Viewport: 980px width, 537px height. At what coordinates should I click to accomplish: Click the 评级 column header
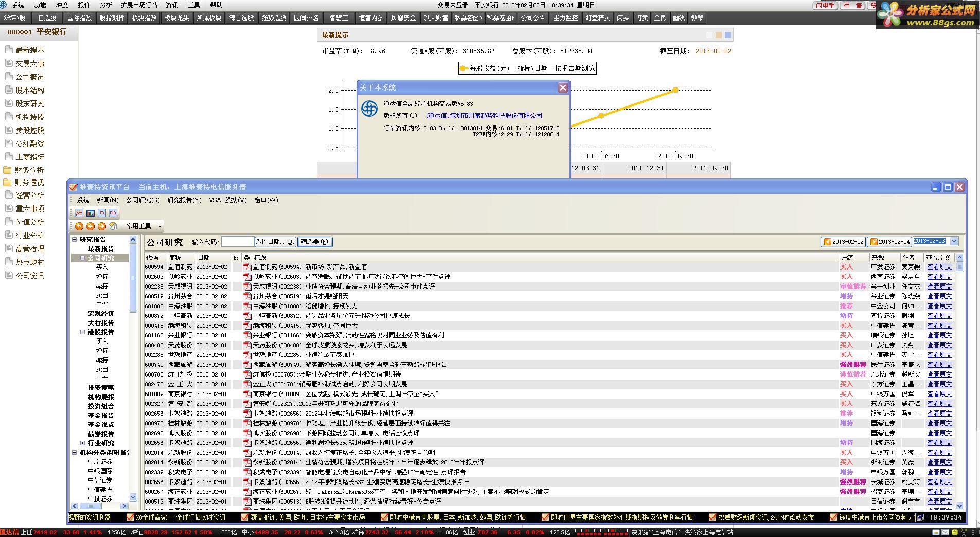853,257
